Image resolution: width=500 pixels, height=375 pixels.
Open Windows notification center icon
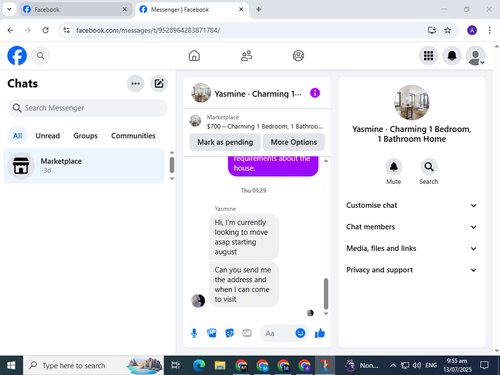484,365
